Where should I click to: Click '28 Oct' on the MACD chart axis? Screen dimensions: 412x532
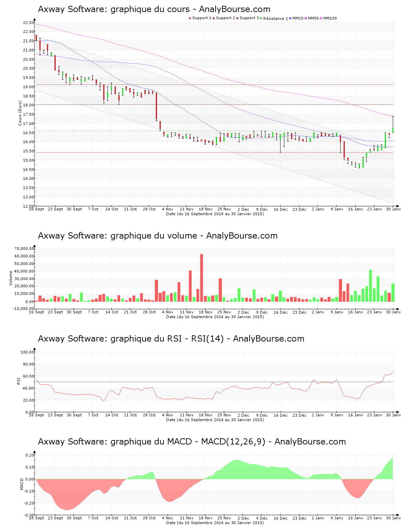(x=149, y=518)
